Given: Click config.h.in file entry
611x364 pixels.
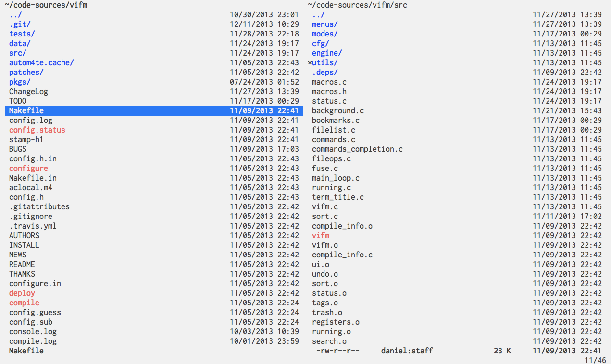Looking at the screenshot, I should tap(33, 158).
